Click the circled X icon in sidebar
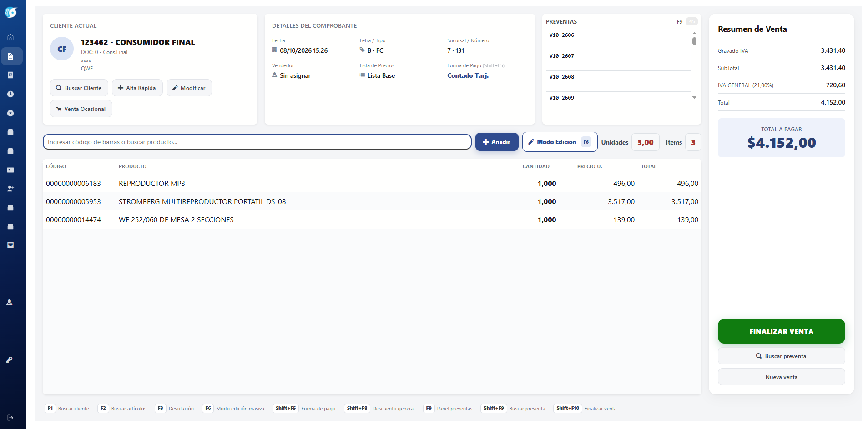This screenshot has height=429, width=868. click(x=10, y=113)
